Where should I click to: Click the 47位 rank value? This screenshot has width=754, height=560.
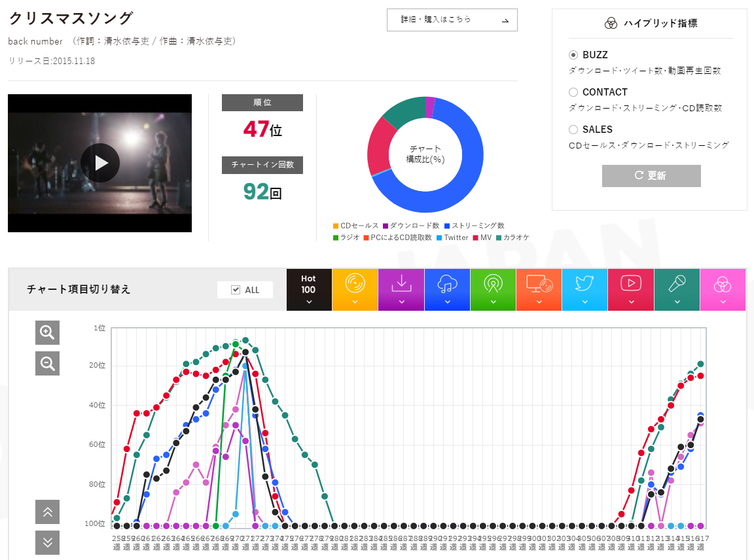[262, 129]
